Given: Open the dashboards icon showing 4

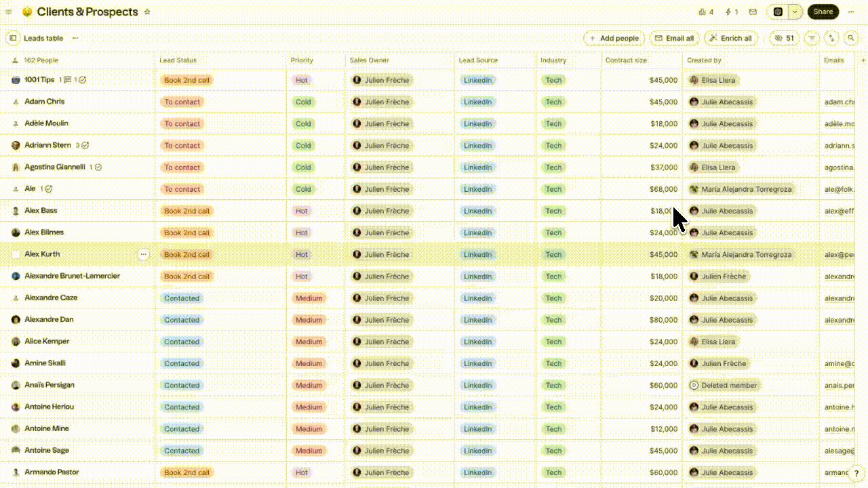Looking at the screenshot, I should point(706,12).
